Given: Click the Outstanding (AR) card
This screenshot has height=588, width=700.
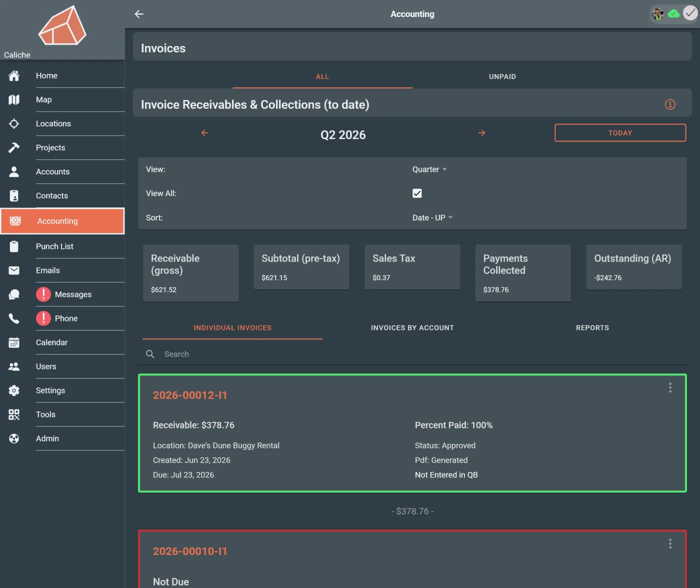Looking at the screenshot, I should pos(634,267).
